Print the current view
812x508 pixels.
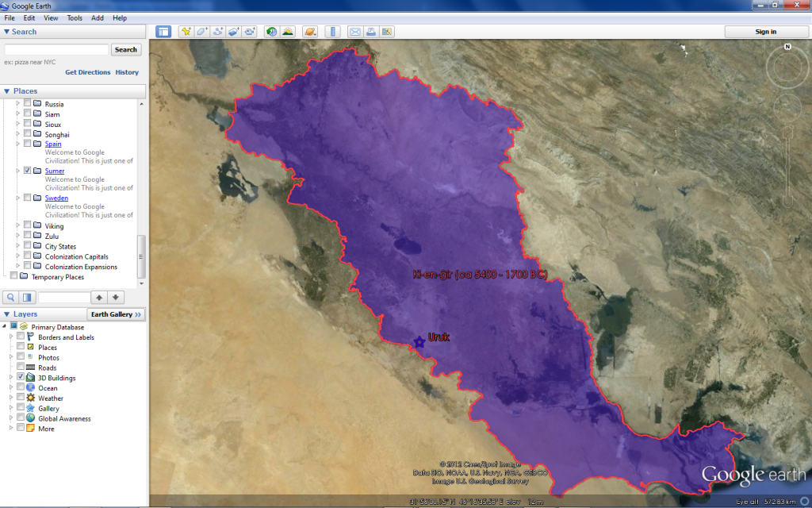tap(371, 32)
